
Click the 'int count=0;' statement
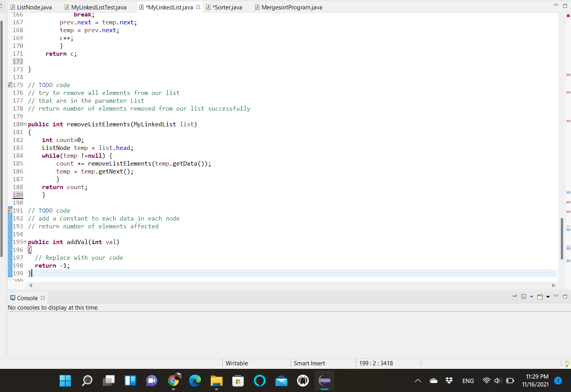63,140
